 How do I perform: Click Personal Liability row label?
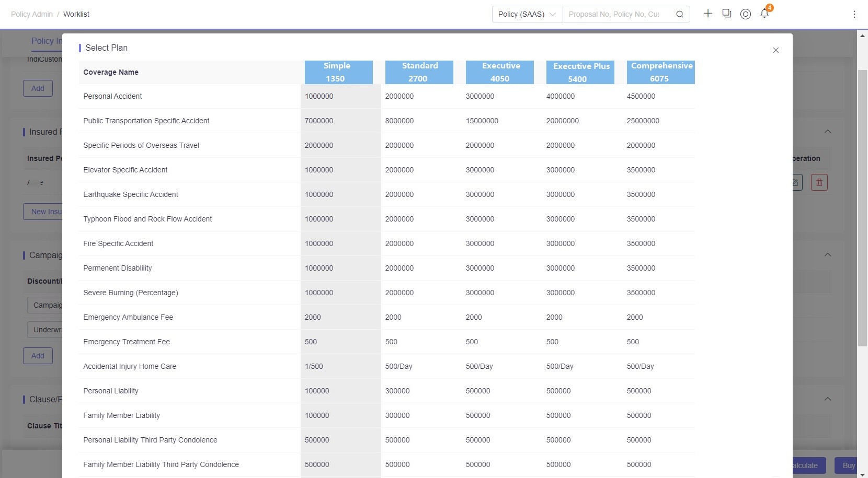[111, 391]
